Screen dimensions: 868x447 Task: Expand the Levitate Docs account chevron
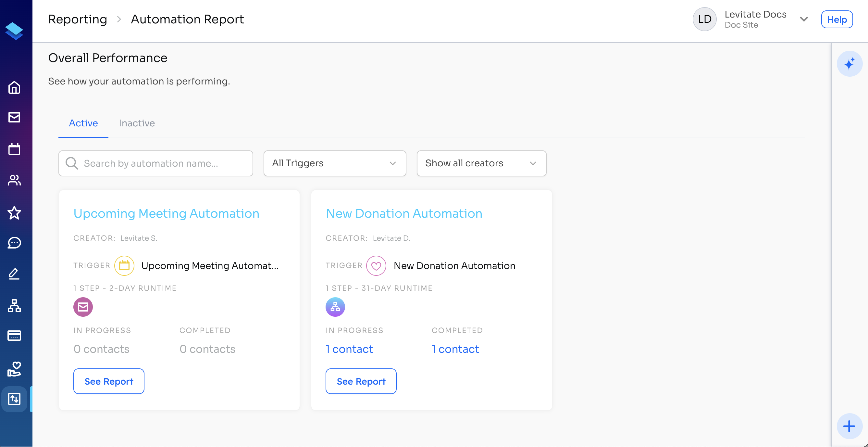tap(804, 19)
